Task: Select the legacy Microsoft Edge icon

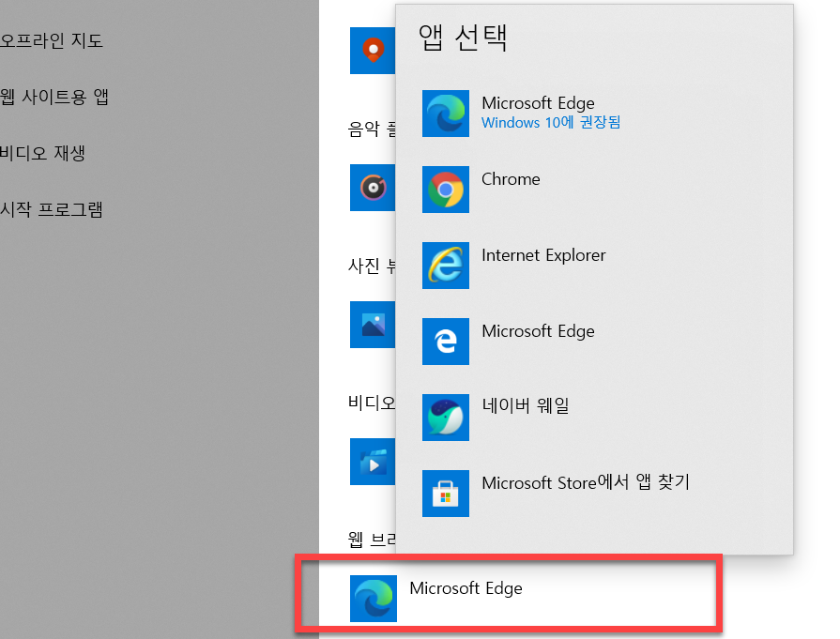Action: click(x=445, y=342)
